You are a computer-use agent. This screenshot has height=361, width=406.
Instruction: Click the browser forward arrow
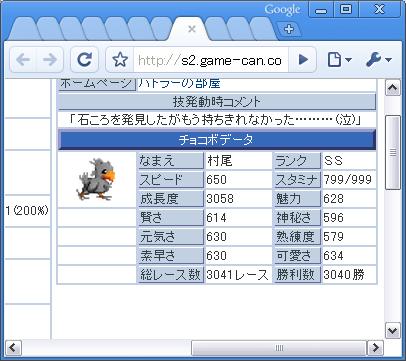point(50,60)
